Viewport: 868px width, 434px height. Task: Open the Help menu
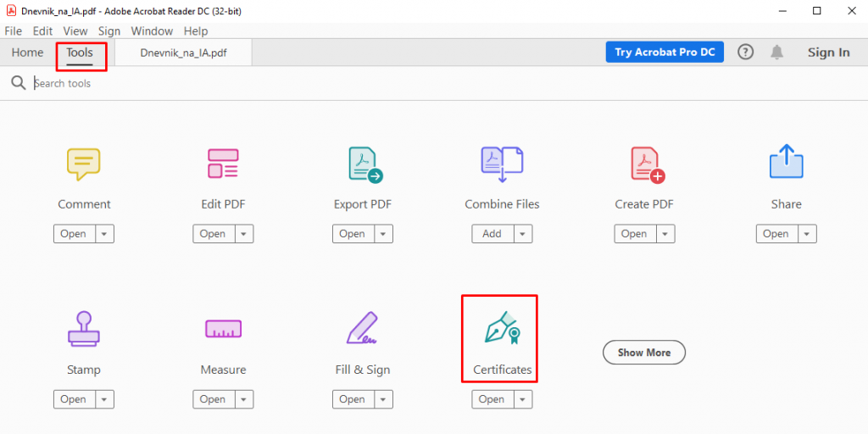click(196, 31)
